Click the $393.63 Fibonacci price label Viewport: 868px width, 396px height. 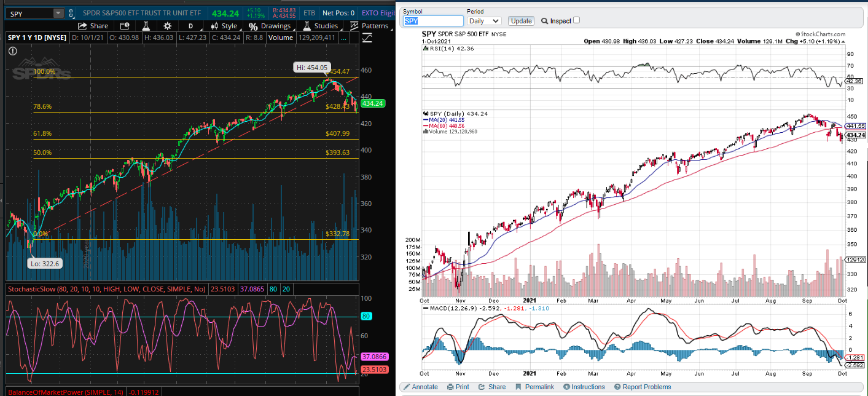337,152
